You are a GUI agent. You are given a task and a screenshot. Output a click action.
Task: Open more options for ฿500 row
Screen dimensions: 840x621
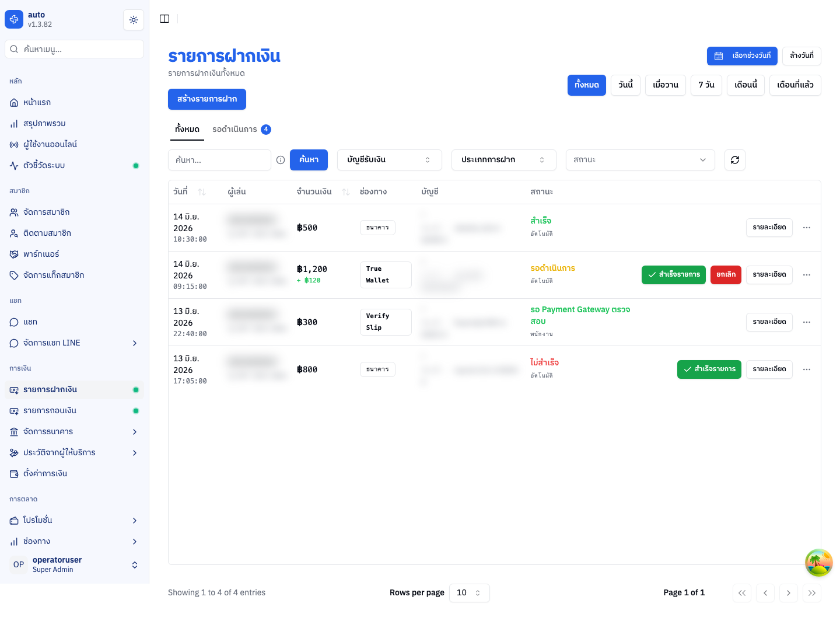pos(807,228)
